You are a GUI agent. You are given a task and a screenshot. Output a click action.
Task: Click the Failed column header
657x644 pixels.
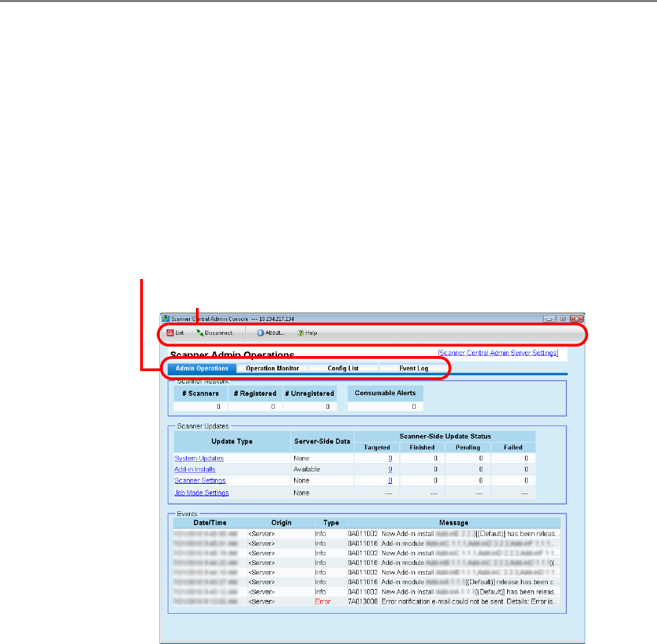[x=513, y=447]
